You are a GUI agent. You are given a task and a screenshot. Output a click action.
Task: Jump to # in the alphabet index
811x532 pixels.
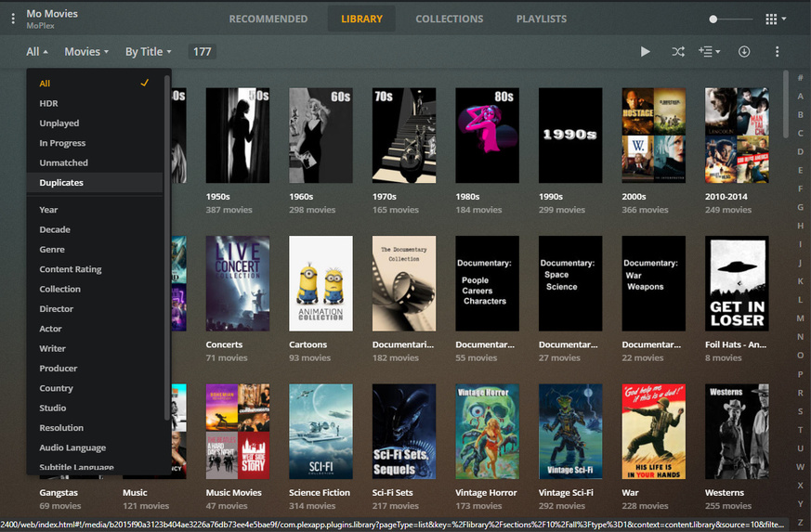[800, 78]
